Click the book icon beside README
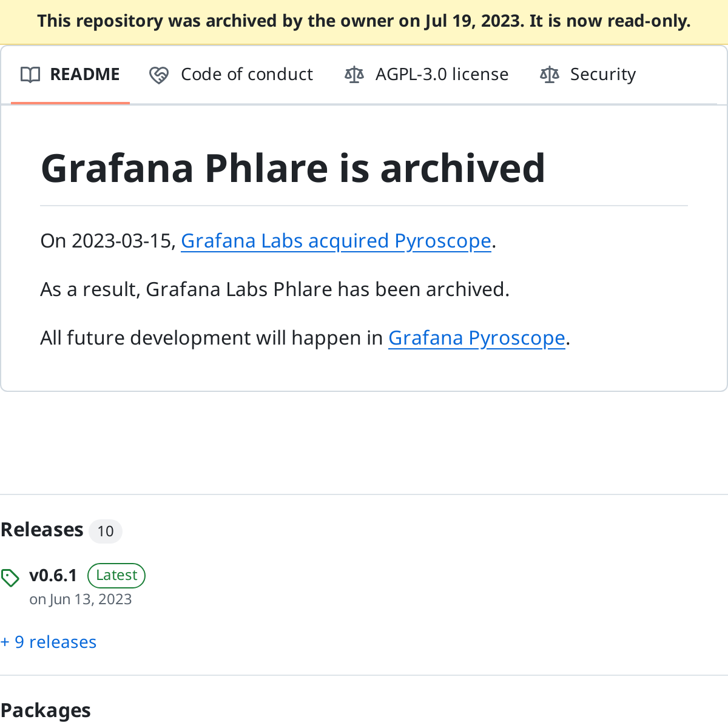728x728 pixels. pyautogui.click(x=30, y=75)
